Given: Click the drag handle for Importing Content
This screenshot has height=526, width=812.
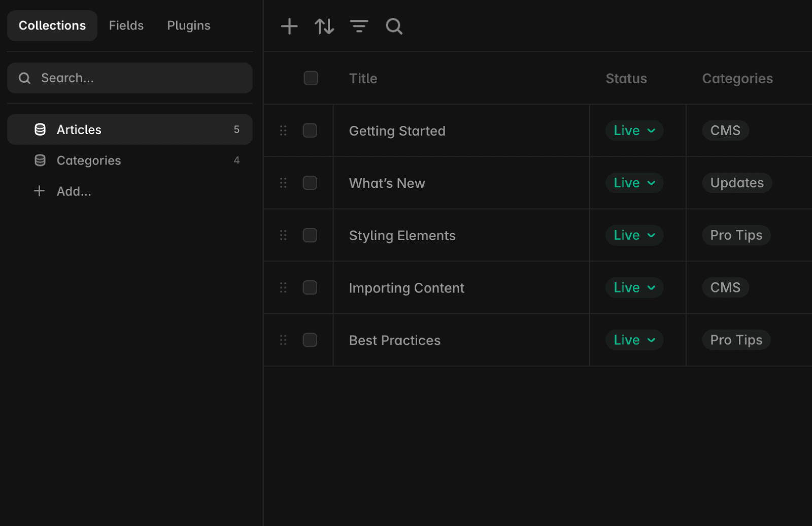Looking at the screenshot, I should (283, 287).
